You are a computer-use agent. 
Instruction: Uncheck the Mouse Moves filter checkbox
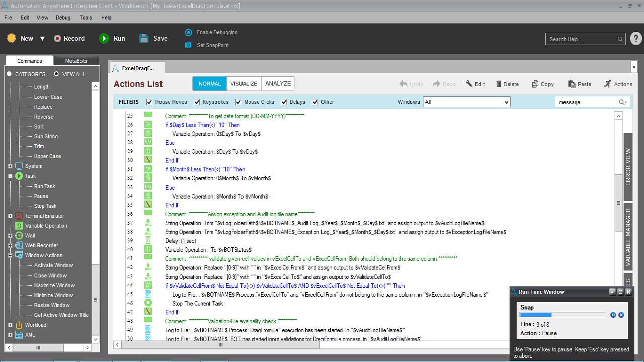pos(149,102)
